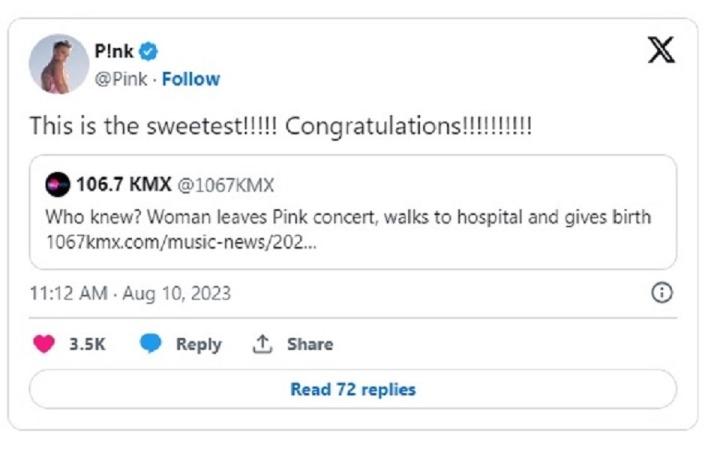The width and height of the screenshot is (720, 453).
Task: Click the @1067KMX handle in quoted tweet
Action: click(x=226, y=185)
